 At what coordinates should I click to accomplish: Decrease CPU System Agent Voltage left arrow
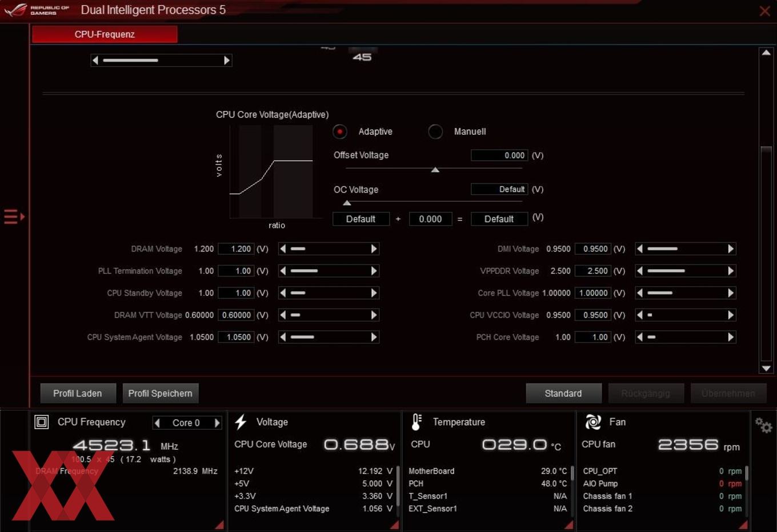pyautogui.click(x=283, y=337)
